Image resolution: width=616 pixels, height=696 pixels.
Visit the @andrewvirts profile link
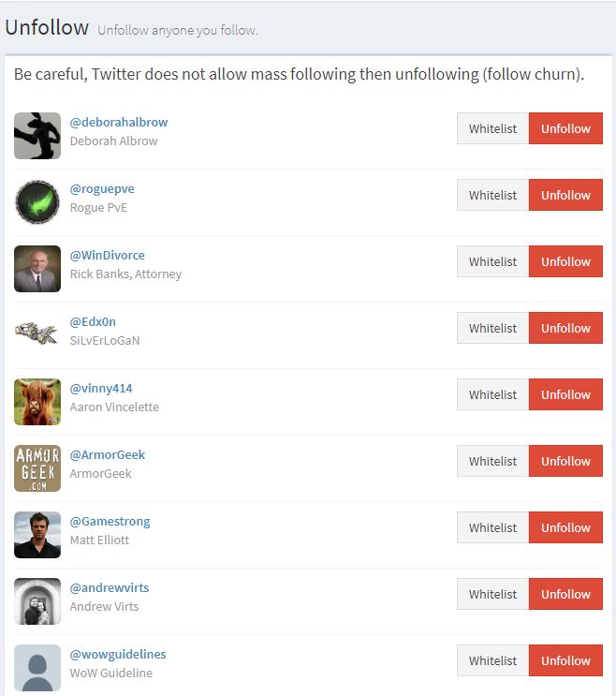pos(110,587)
